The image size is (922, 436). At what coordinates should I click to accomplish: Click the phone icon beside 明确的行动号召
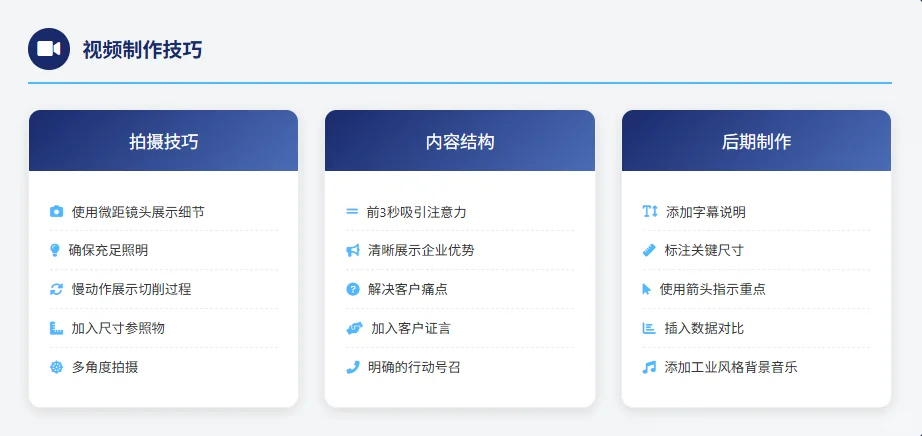(x=353, y=368)
